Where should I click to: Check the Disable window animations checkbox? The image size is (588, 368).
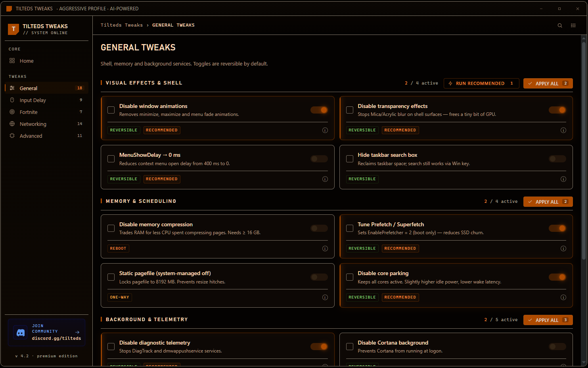tap(111, 110)
